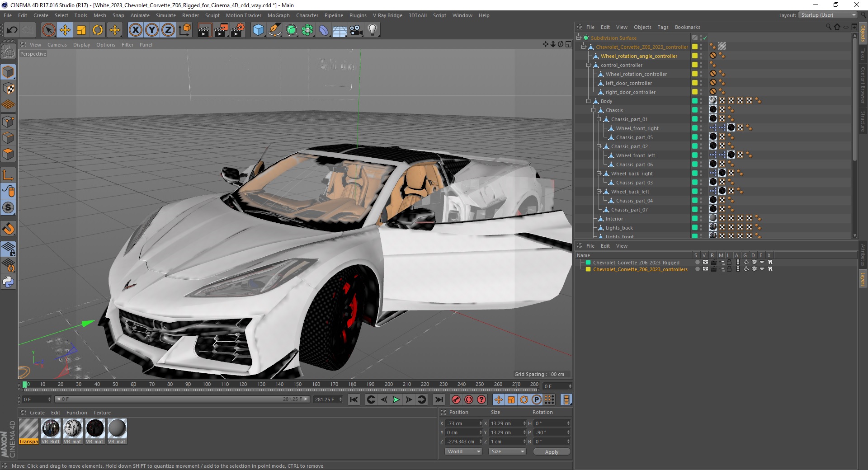Switch to Texture mode in left sidebar
The width and height of the screenshot is (868, 470).
tap(8, 89)
